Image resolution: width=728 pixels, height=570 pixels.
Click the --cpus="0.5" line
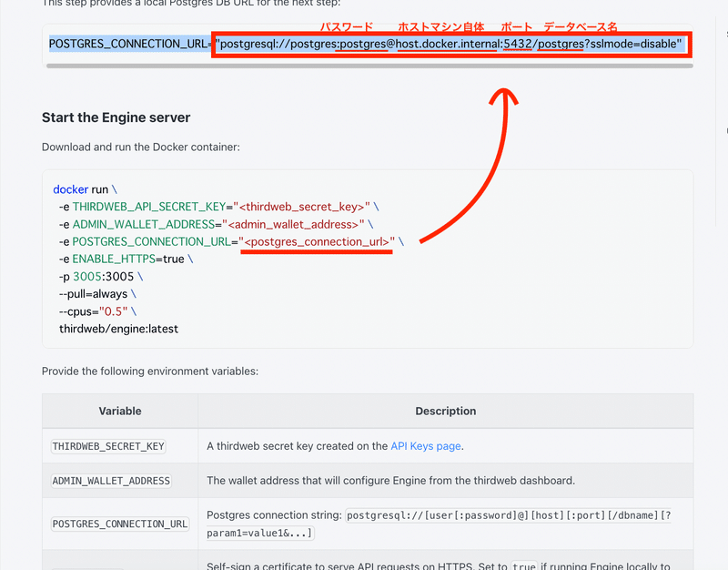(97, 311)
